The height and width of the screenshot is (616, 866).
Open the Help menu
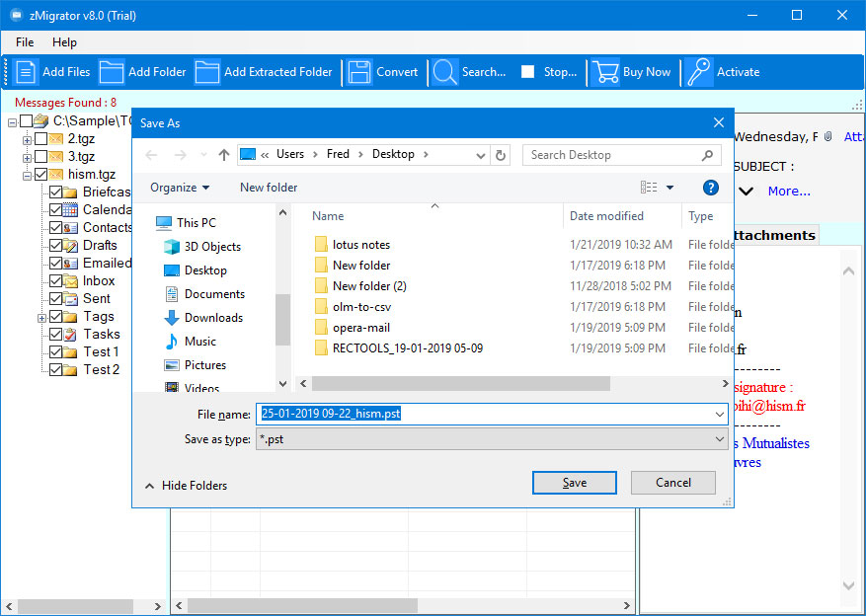(x=64, y=42)
